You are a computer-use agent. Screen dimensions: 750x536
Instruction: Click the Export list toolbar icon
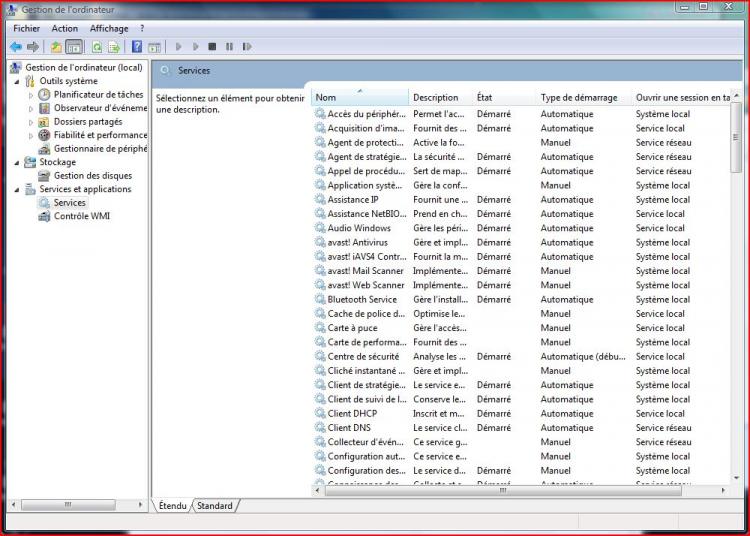point(114,47)
